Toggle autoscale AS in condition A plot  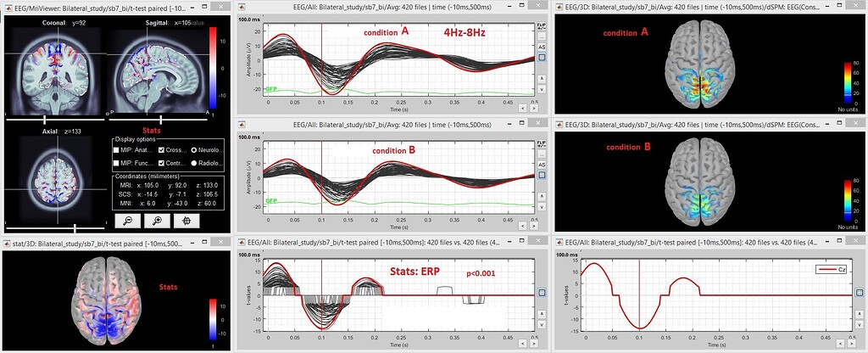[542, 47]
